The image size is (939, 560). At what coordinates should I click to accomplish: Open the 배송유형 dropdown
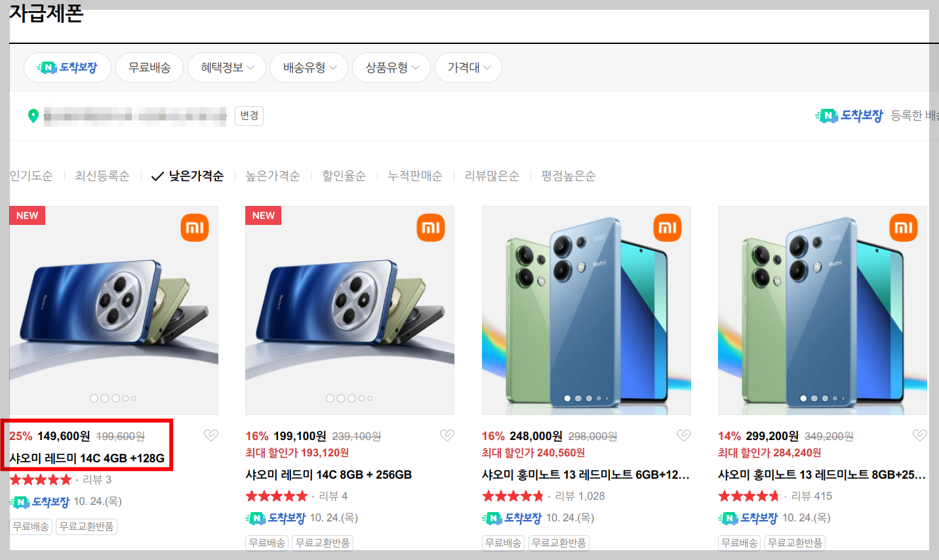(310, 68)
